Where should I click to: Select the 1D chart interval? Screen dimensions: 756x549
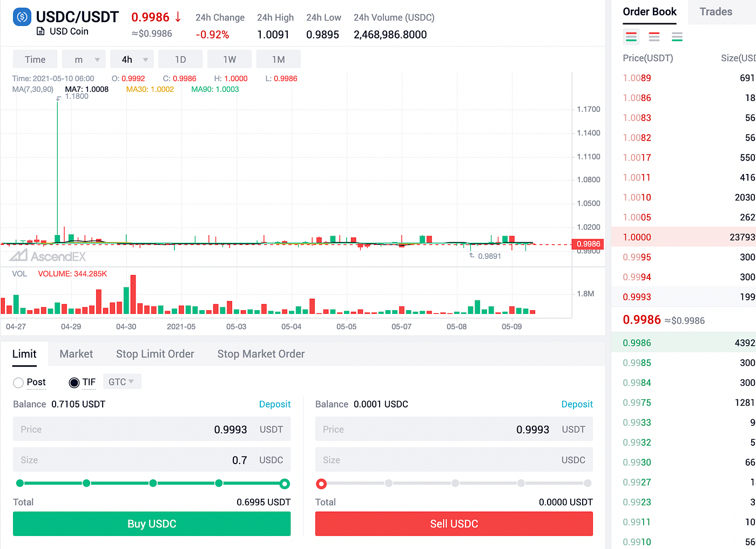[180, 59]
